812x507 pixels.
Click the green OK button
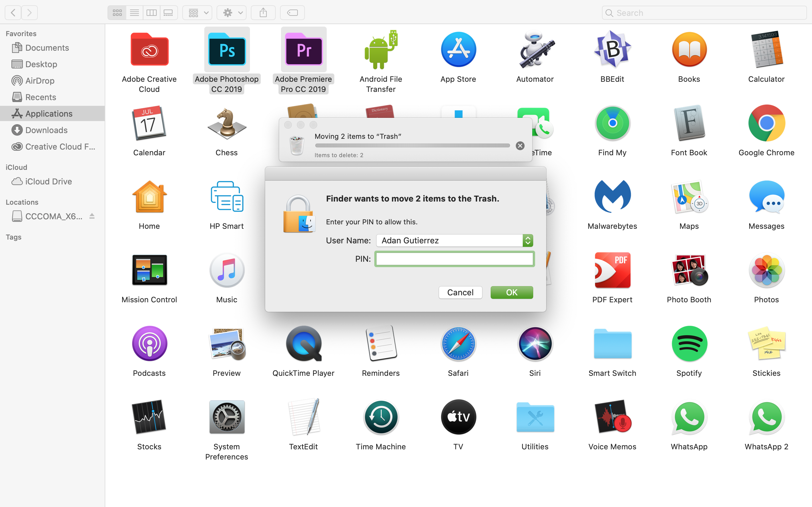point(511,292)
